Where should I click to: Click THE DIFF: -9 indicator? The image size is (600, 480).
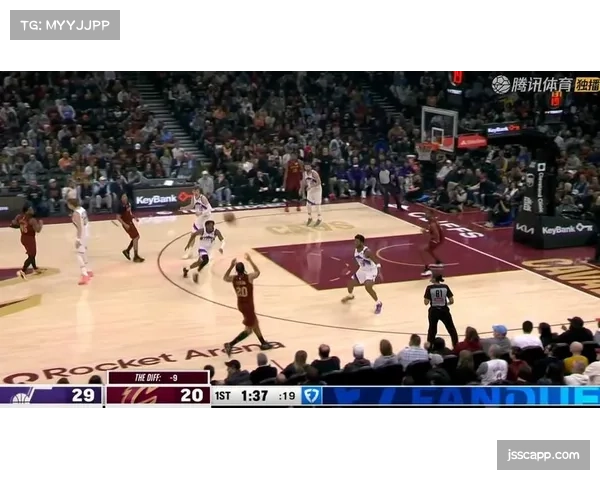(158, 378)
